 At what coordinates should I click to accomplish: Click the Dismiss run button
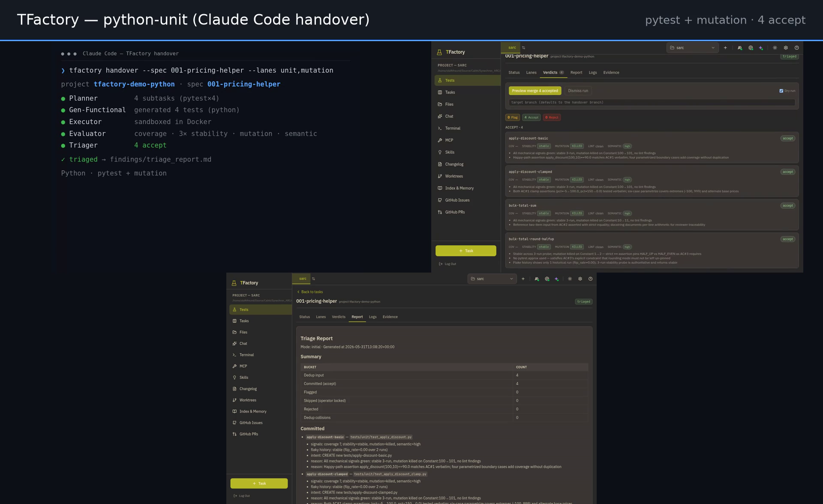(578, 91)
